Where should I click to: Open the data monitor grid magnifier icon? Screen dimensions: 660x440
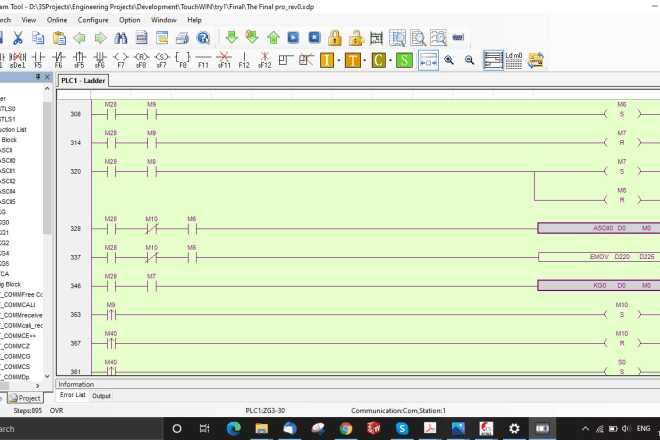[x=397, y=38]
